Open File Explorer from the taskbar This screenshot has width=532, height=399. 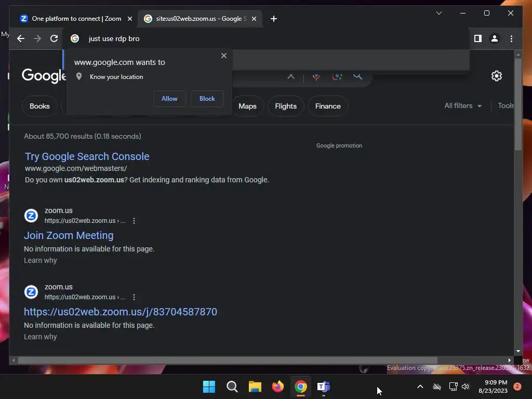click(x=255, y=387)
